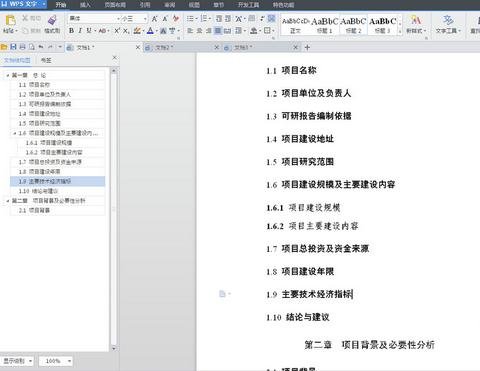Toggle Subscript formatting
Screen dimensions: 480x371
click(126, 31)
